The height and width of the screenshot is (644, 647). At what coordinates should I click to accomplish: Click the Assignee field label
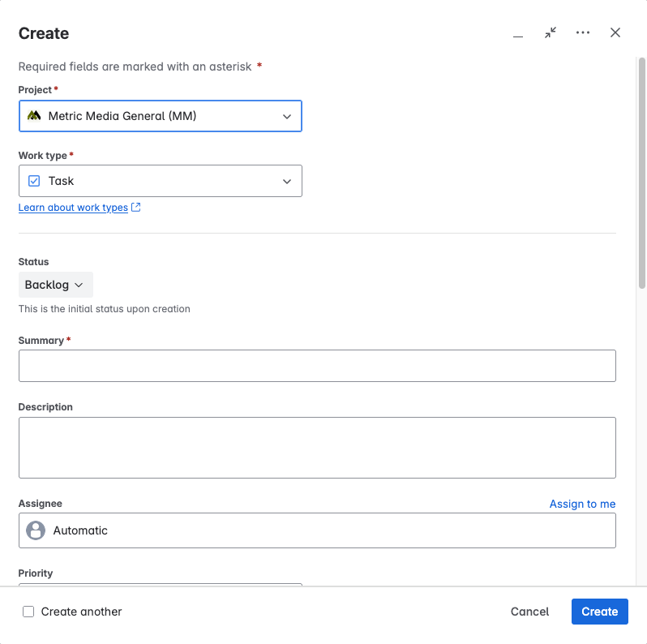(x=40, y=504)
